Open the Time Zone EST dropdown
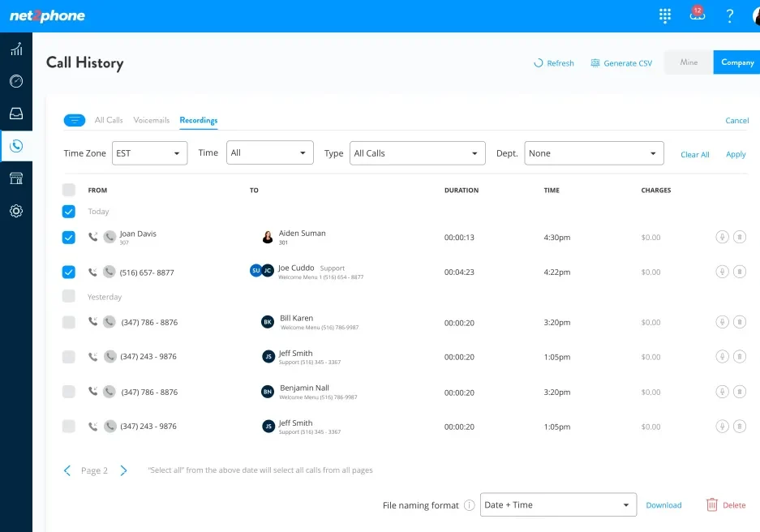This screenshot has width=760, height=532. 149,153
